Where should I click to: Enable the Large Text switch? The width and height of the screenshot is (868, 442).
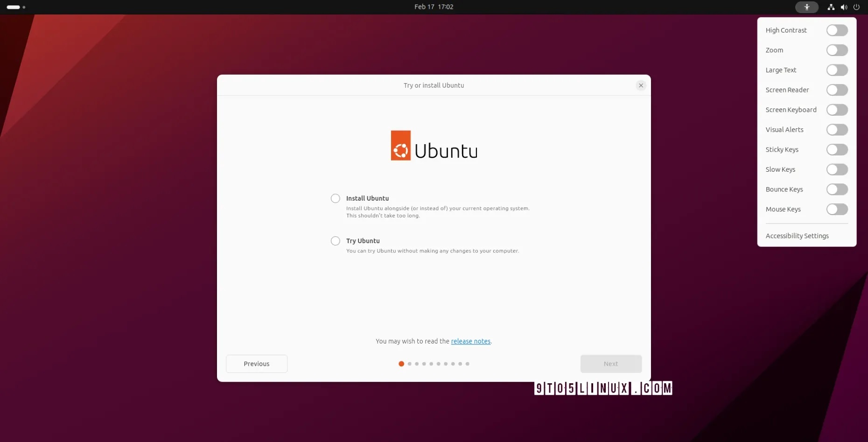(x=837, y=70)
